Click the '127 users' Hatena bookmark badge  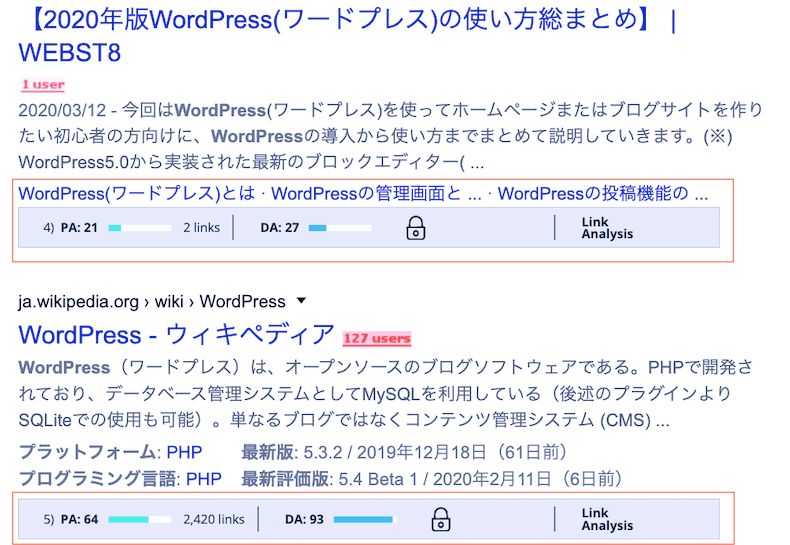click(x=377, y=338)
